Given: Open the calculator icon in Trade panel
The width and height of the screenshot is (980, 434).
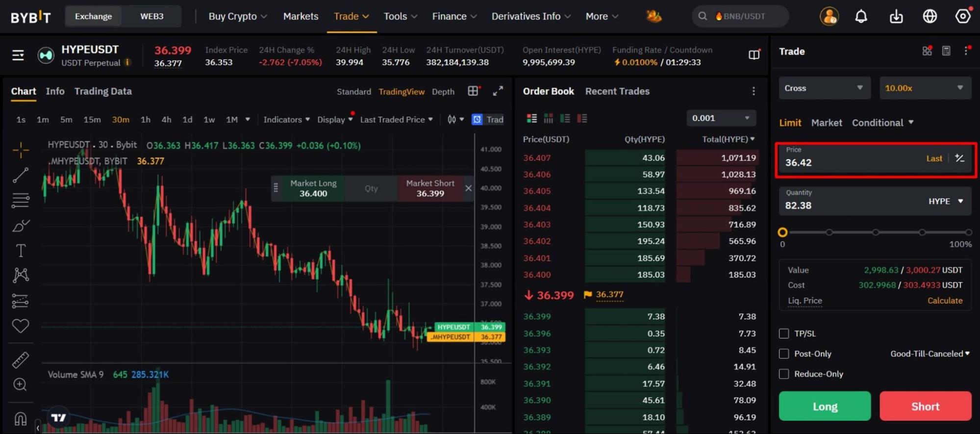Looking at the screenshot, I should [x=946, y=51].
